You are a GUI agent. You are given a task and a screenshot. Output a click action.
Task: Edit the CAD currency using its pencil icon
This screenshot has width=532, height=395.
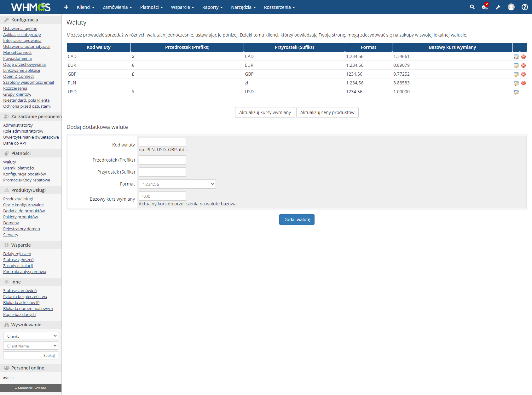[x=516, y=57]
